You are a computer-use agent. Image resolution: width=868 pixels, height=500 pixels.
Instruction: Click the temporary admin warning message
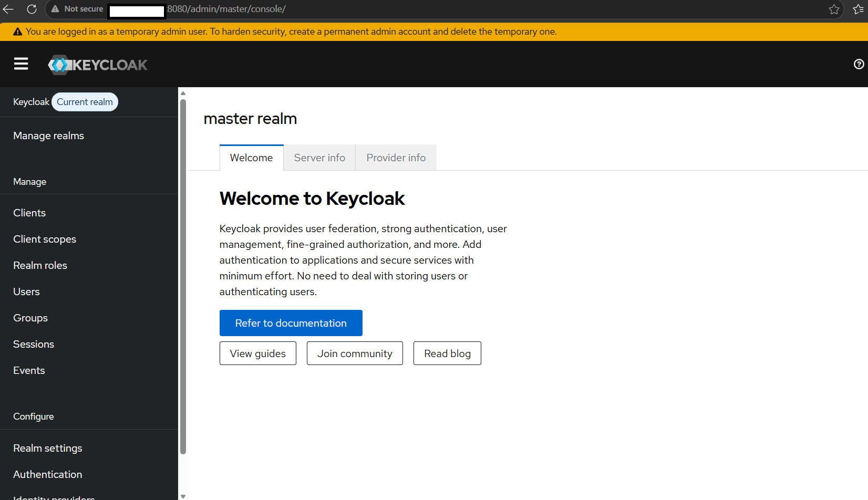pyautogui.click(x=291, y=32)
